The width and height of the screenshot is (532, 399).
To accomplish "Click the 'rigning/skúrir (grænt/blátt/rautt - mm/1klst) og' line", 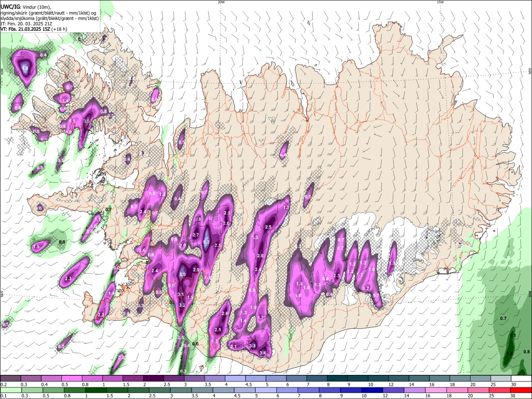I will point(48,13).
